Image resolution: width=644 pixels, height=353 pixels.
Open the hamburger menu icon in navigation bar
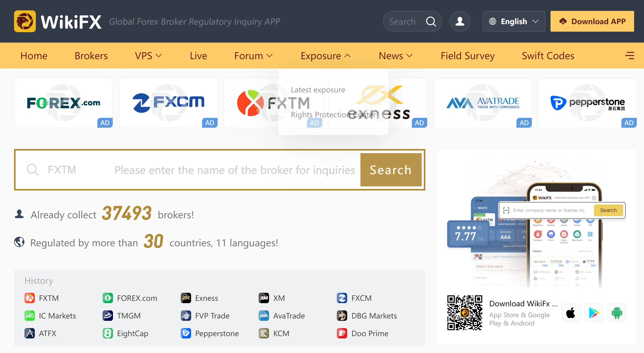(630, 56)
